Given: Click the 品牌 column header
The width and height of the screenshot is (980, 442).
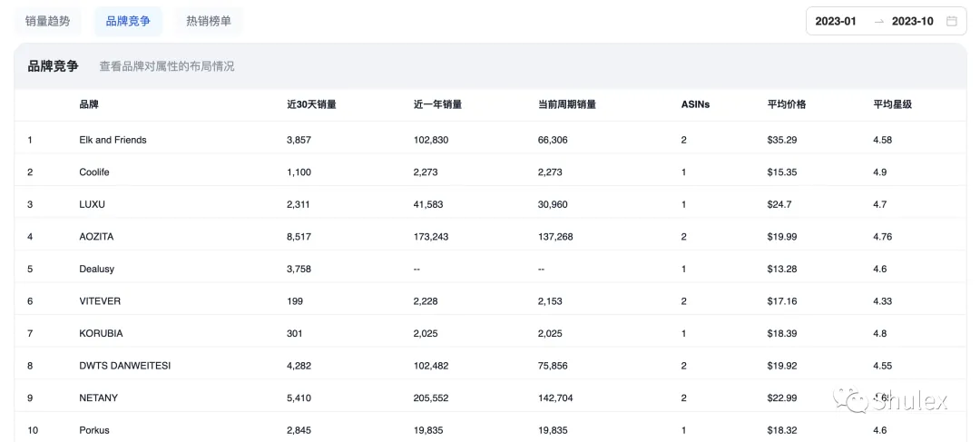Looking at the screenshot, I should (x=89, y=104).
